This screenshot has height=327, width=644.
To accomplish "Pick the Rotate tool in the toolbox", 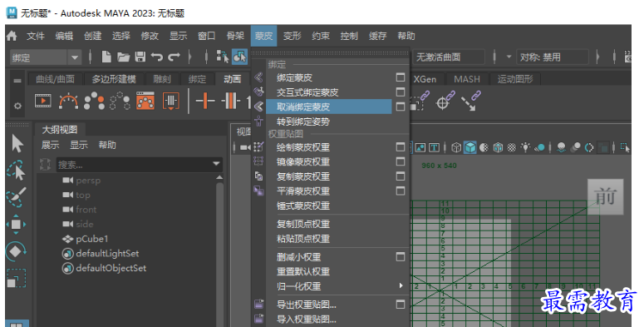I will pyautogui.click(x=16, y=251).
